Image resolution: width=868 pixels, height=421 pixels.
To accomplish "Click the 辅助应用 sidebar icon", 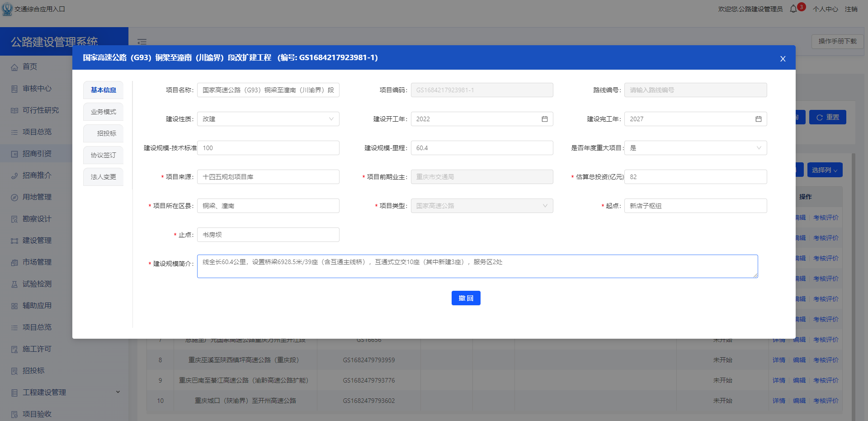I will [x=14, y=306].
